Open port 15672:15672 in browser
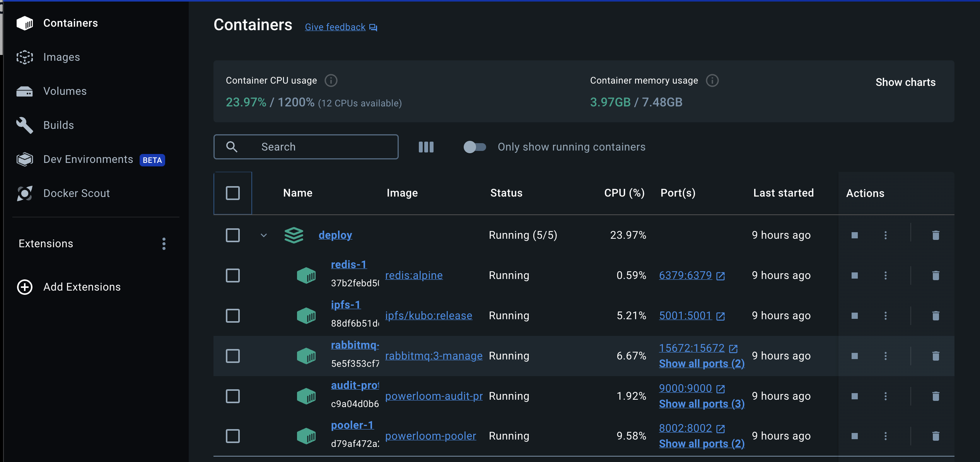The width and height of the screenshot is (980, 462). pos(698,348)
